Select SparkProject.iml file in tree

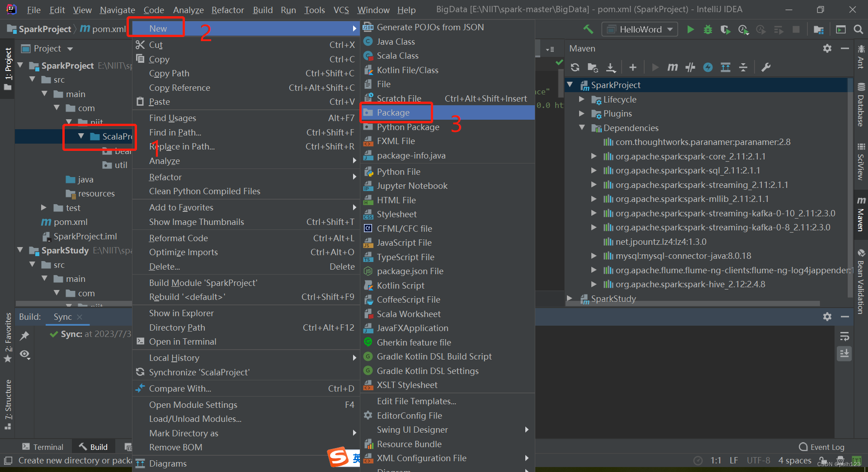(85, 236)
